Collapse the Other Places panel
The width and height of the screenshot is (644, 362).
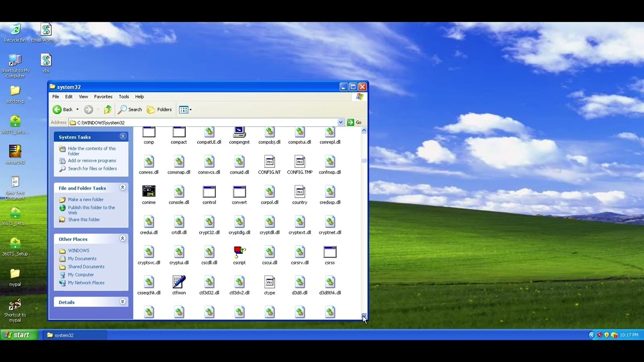122,239
